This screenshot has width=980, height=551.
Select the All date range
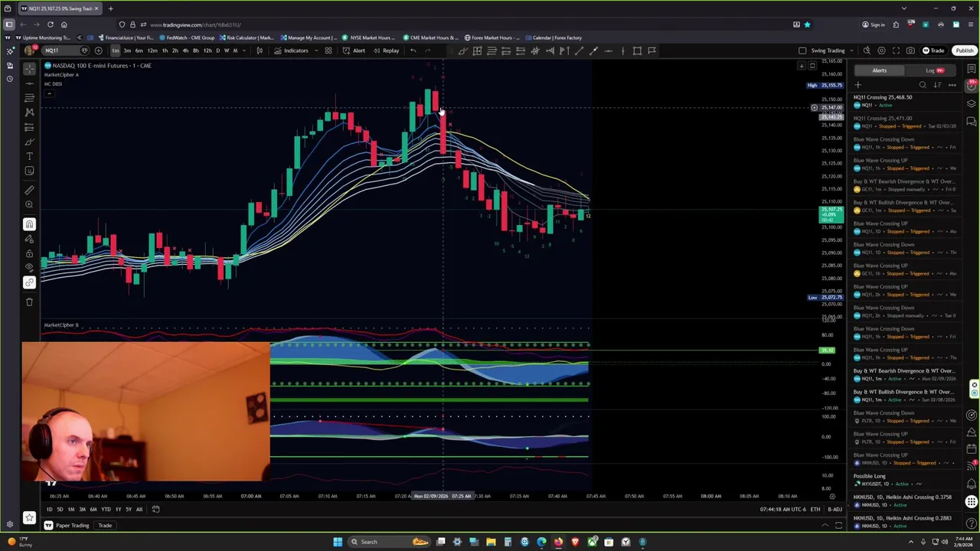139,509
